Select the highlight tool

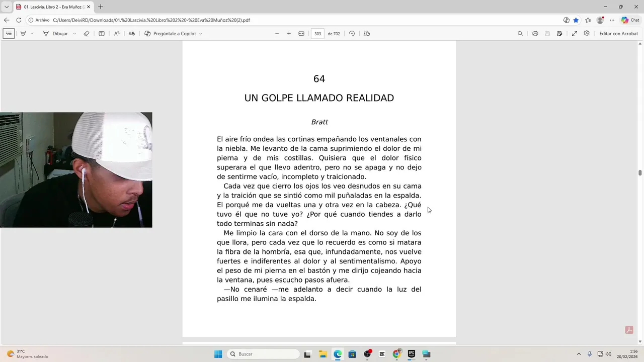point(23,34)
